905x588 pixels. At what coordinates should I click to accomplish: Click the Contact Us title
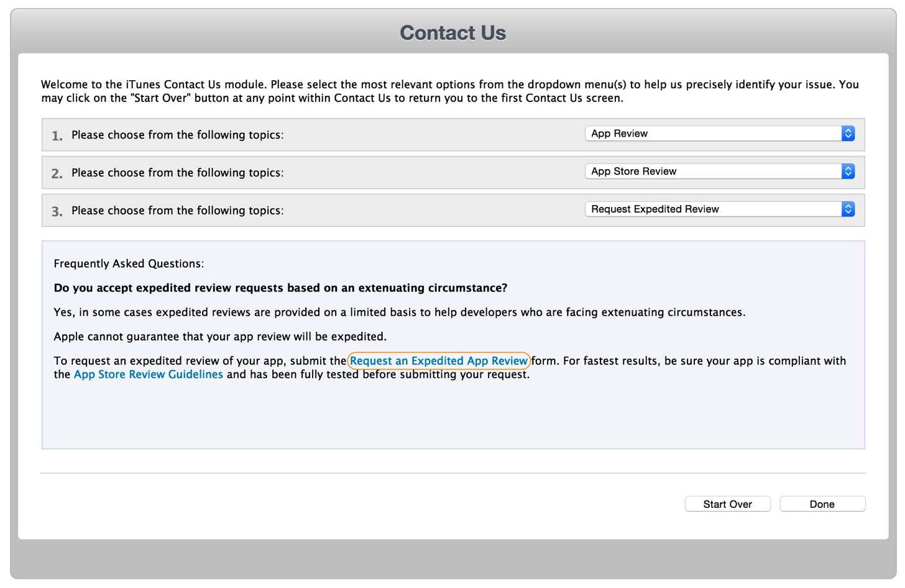[x=452, y=33]
